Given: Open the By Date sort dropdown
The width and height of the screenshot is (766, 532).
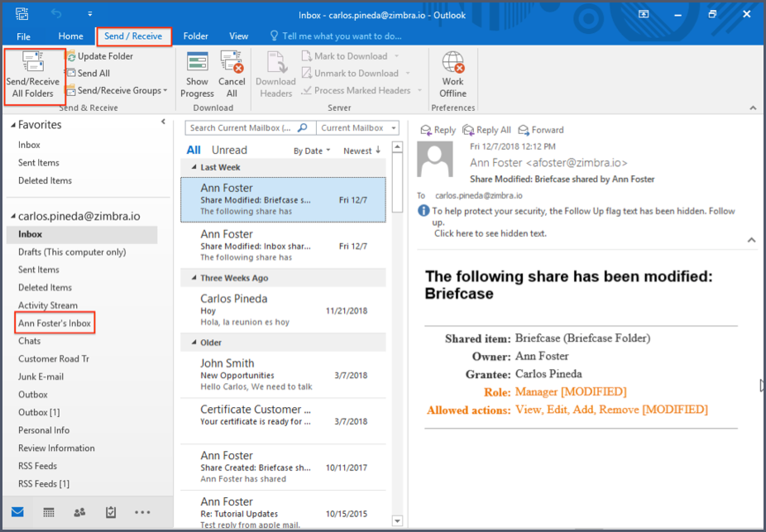Looking at the screenshot, I should pos(312,151).
